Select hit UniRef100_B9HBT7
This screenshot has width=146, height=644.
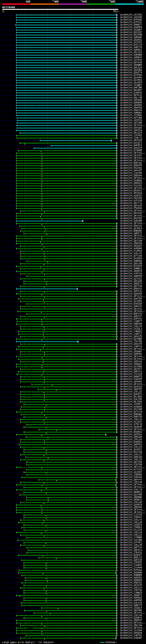pyautogui.click(x=131, y=25)
